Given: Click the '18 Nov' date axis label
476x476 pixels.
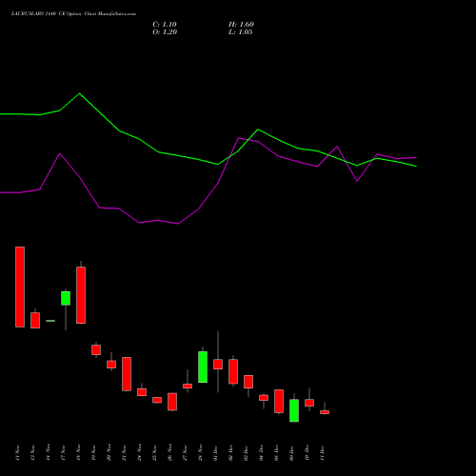Looking at the screenshot, I should pyautogui.click(x=78, y=453).
